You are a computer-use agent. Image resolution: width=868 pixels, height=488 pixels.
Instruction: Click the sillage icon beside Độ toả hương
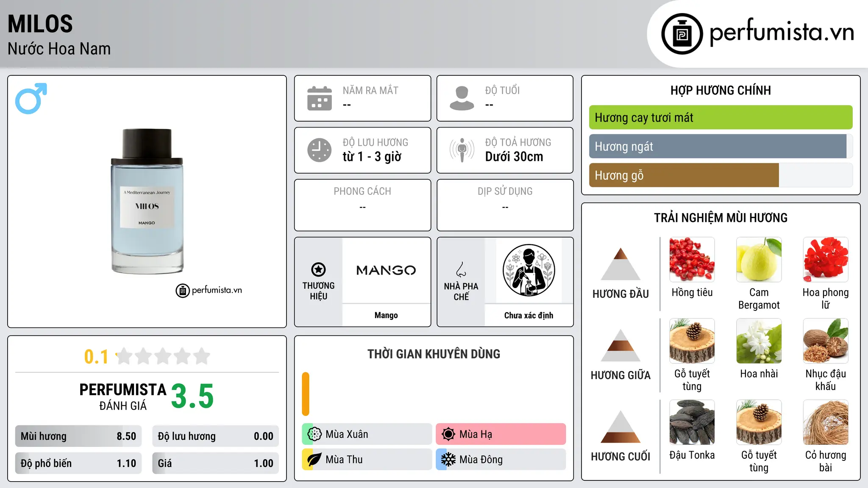point(462,150)
